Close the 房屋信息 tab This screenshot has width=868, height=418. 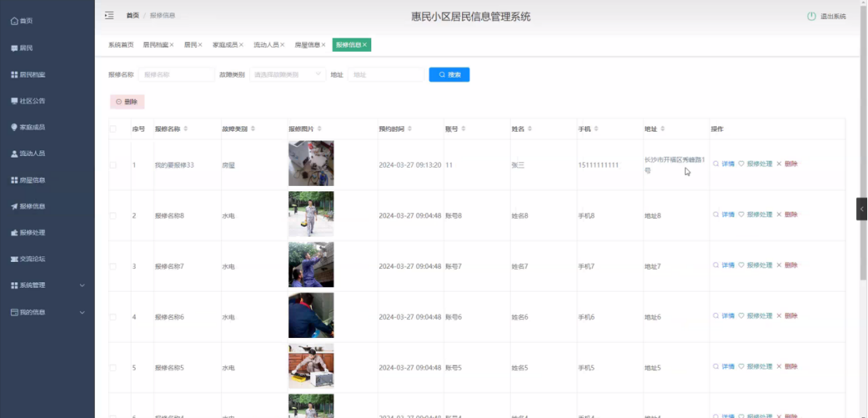(324, 45)
